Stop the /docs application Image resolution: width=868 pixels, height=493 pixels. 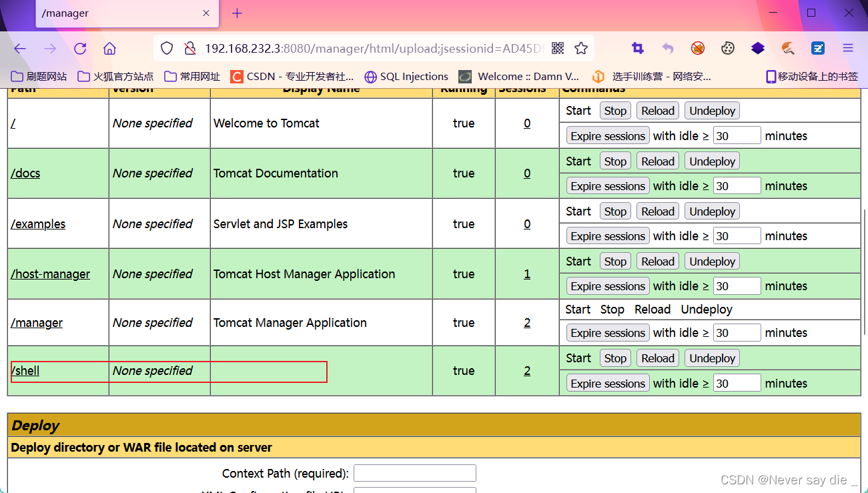(615, 161)
